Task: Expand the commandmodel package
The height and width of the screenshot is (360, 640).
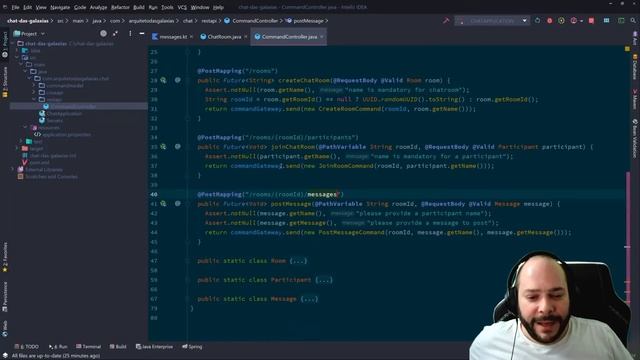Action: click(x=34, y=85)
